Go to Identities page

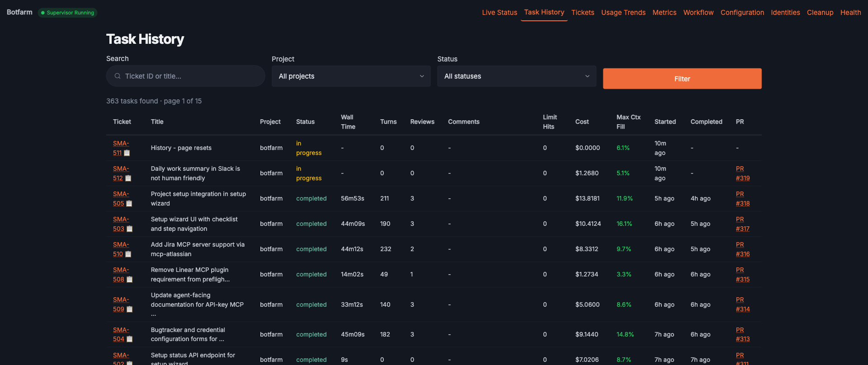click(x=786, y=13)
